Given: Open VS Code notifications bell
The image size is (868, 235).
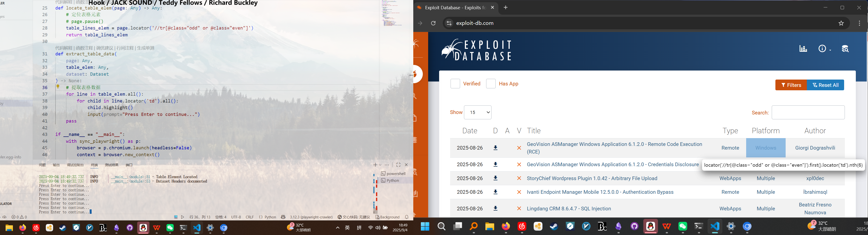Looking at the screenshot, I should (407, 217).
